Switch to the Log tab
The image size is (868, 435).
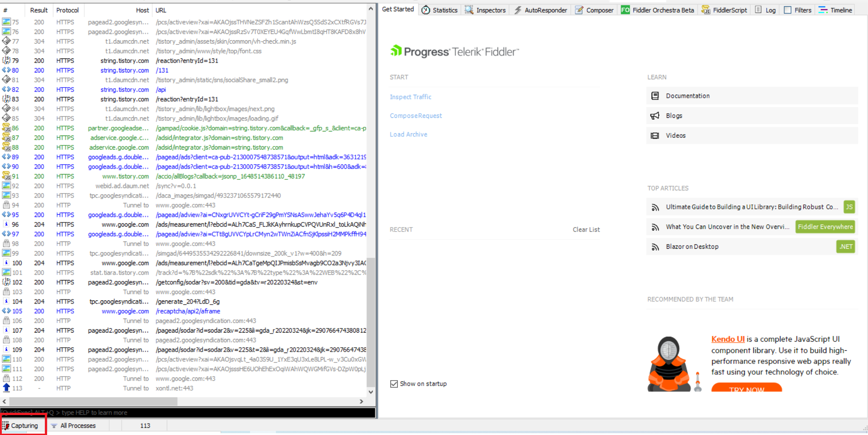click(765, 10)
